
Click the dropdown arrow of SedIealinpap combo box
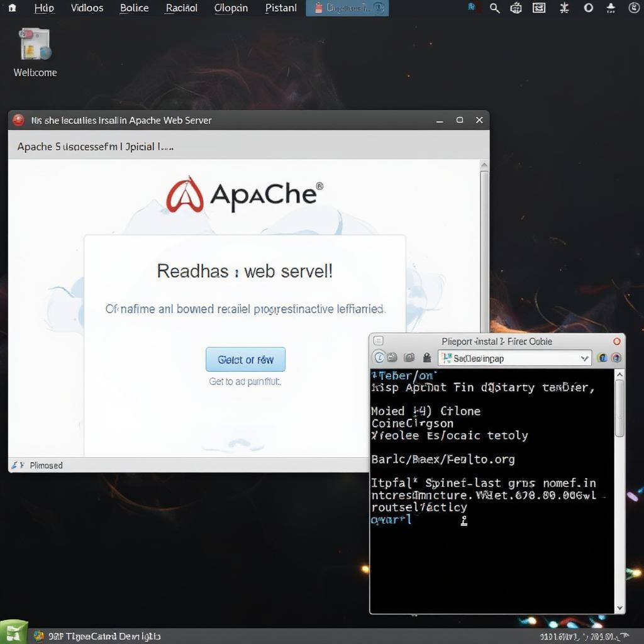tap(584, 358)
